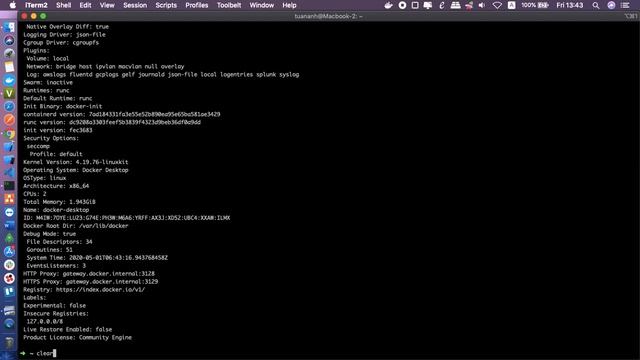Open the Notification Center list icon
Image resolution: width=640 pixels, height=360 pixels.
coord(625,5)
